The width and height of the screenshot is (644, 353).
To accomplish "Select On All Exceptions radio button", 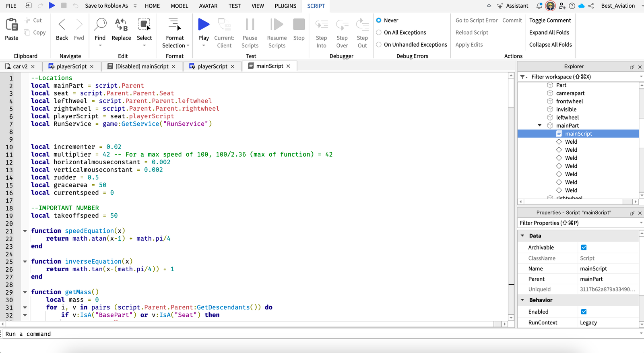I will pos(379,32).
